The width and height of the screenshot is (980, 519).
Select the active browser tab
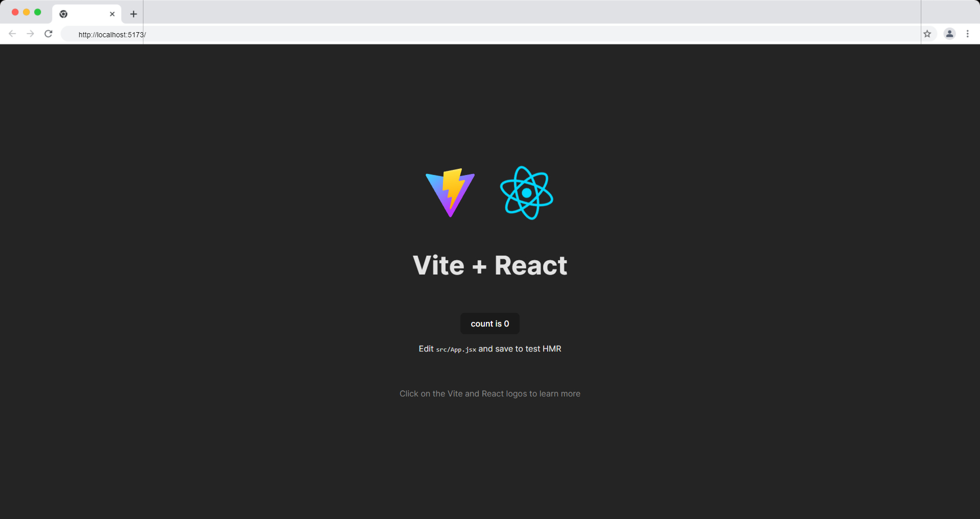click(x=87, y=14)
